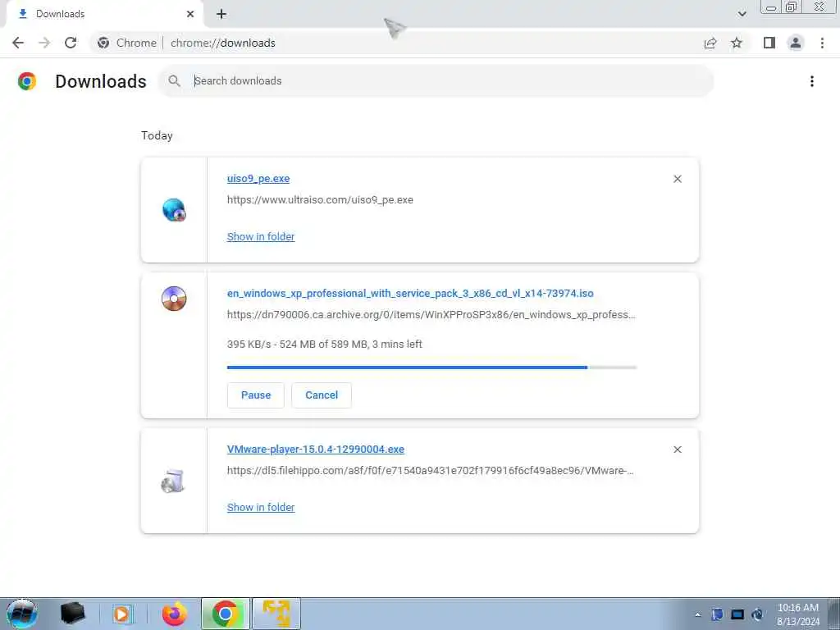Click the Action Center flag tray icon
Image resolution: width=840 pixels, height=630 pixels.
pyautogui.click(x=717, y=614)
